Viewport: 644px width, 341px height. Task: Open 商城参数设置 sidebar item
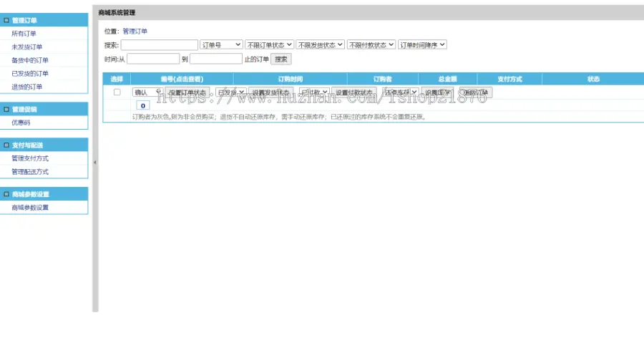pyautogui.click(x=30, y=207)
